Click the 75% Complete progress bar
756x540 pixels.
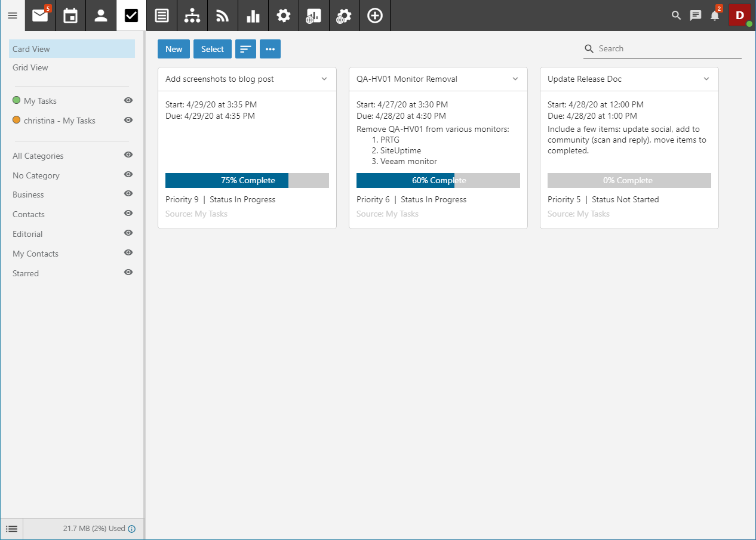[x=247, y=180]
